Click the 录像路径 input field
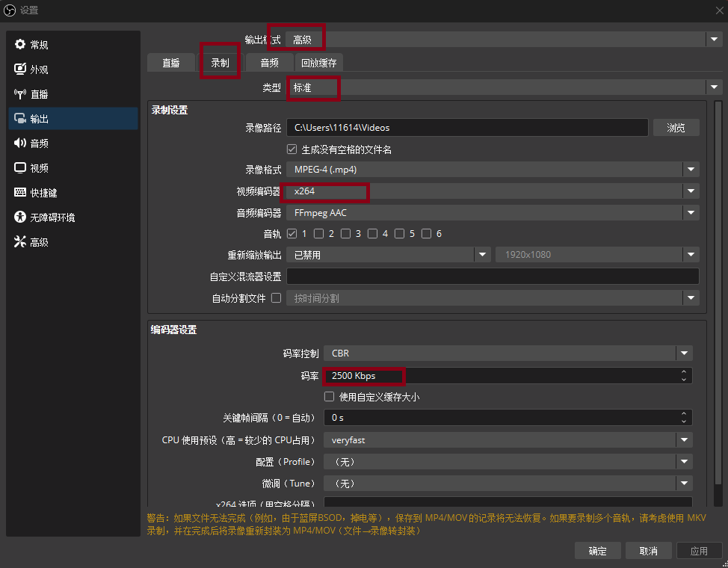The image size is (728, 568). [x=467, y=128]
